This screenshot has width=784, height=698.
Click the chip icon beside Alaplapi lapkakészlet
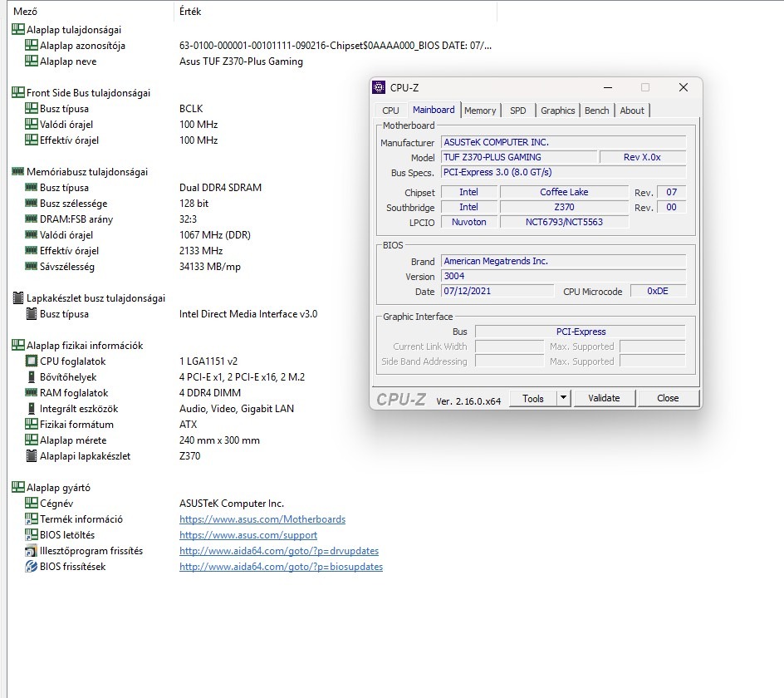[31, 456]
